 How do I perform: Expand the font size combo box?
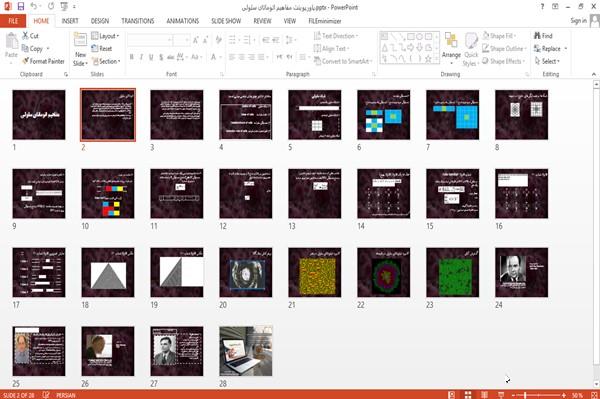pyautogui.click(x=187, y=40)
